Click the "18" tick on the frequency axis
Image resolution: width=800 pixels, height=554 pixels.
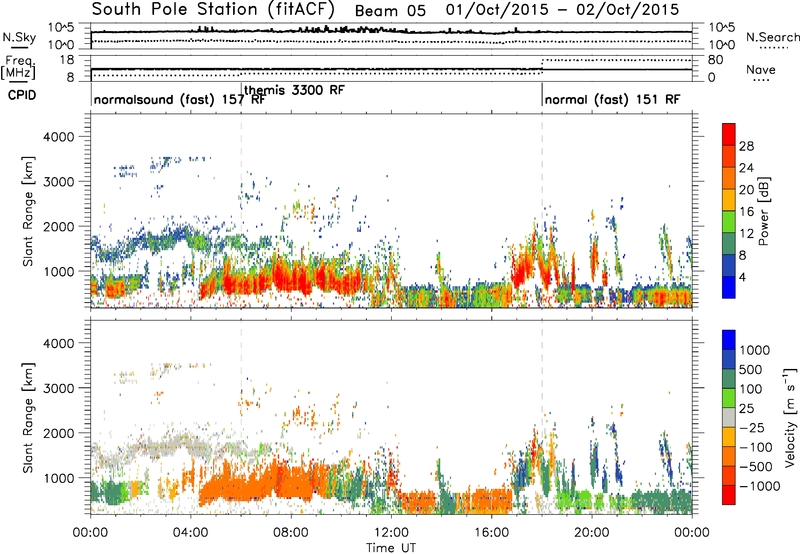coord(67,60)
